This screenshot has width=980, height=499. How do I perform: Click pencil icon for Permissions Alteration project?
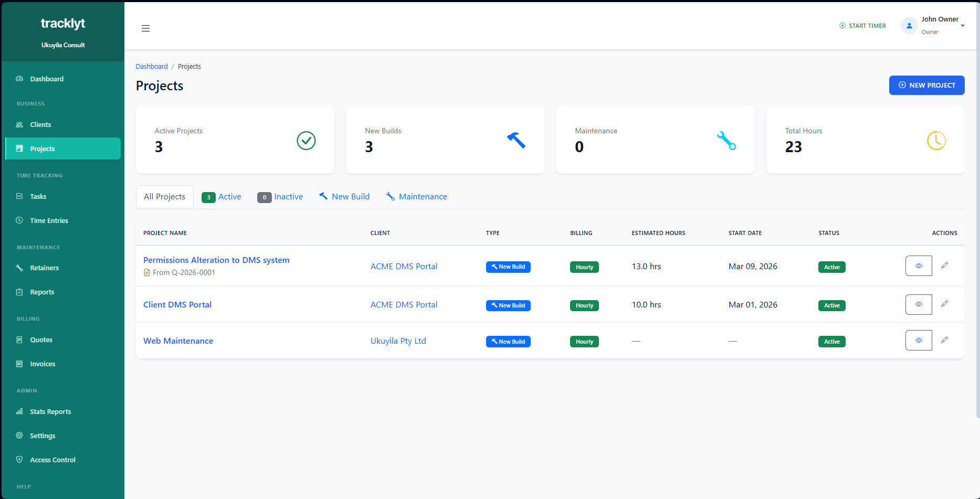coord(944,266)
